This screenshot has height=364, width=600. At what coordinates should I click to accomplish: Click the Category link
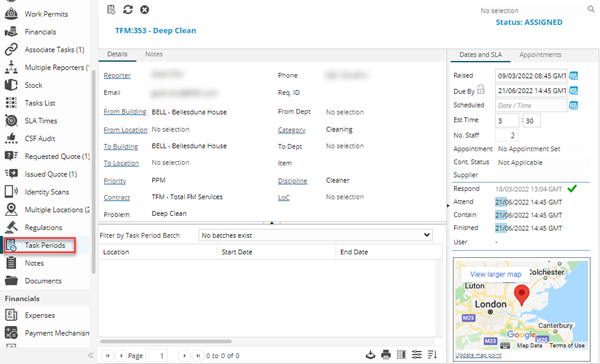pos(292,130)
